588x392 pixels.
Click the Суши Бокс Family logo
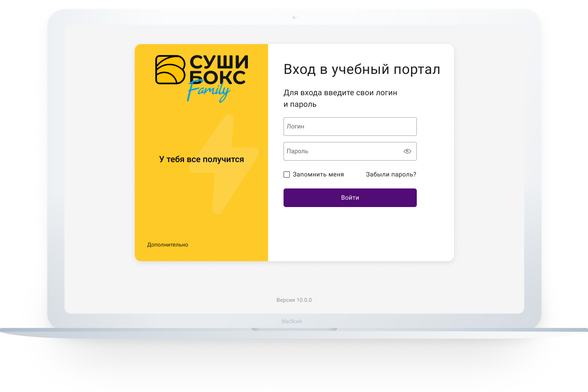point(201,79)
